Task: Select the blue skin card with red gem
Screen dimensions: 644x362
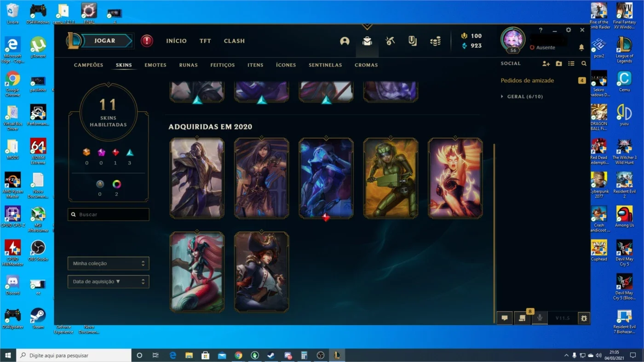Action: [x=326, y=178]
